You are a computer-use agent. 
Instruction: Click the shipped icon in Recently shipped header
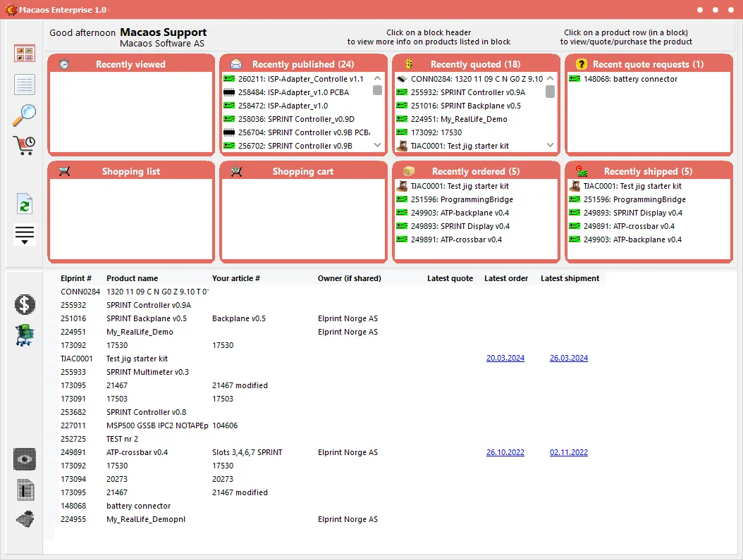[582, 171]
